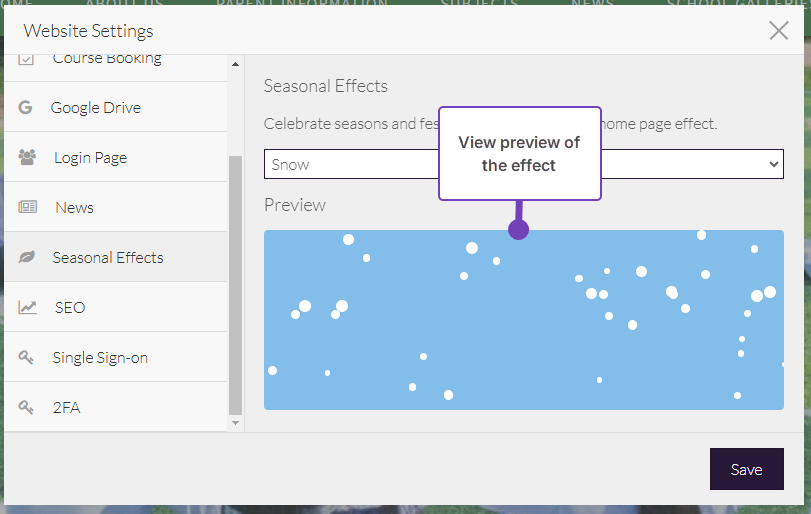Open the SEO settings section
Viewport: 811px width, 514px height.
70,307
